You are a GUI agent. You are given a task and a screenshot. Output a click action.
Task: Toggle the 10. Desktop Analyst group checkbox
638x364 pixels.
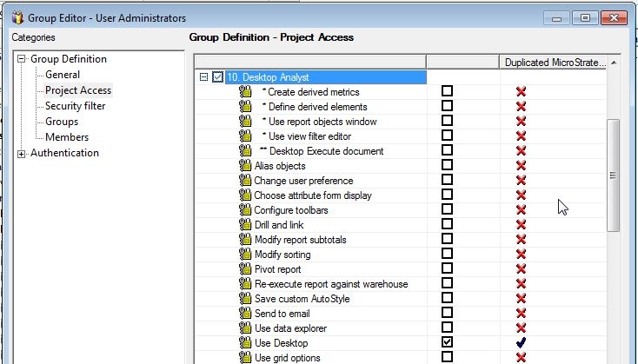pos(217,77)
